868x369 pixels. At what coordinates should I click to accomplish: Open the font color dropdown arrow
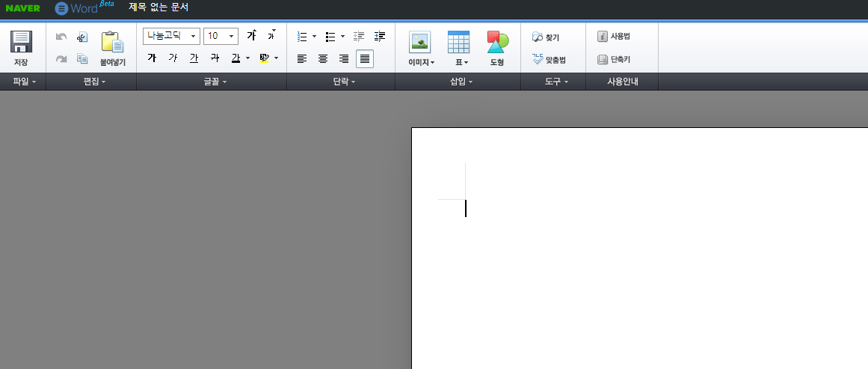247,58
